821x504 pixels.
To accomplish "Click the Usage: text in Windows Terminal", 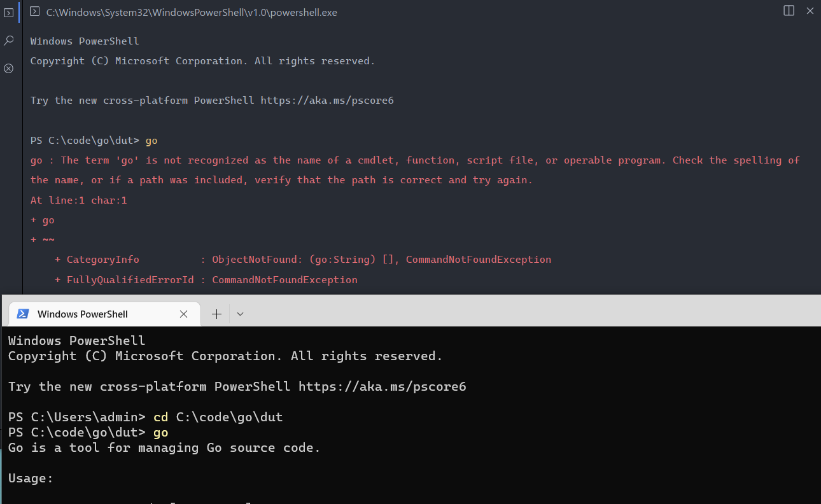I will [x=30, y=478].
